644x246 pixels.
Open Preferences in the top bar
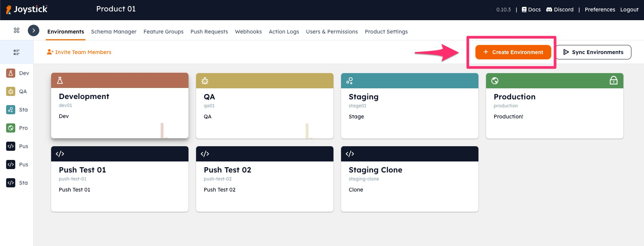(x=600, y=10)
